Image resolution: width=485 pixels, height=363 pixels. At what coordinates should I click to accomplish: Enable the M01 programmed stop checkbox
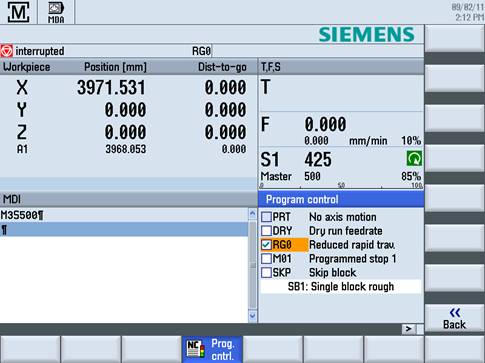point(266,259)
